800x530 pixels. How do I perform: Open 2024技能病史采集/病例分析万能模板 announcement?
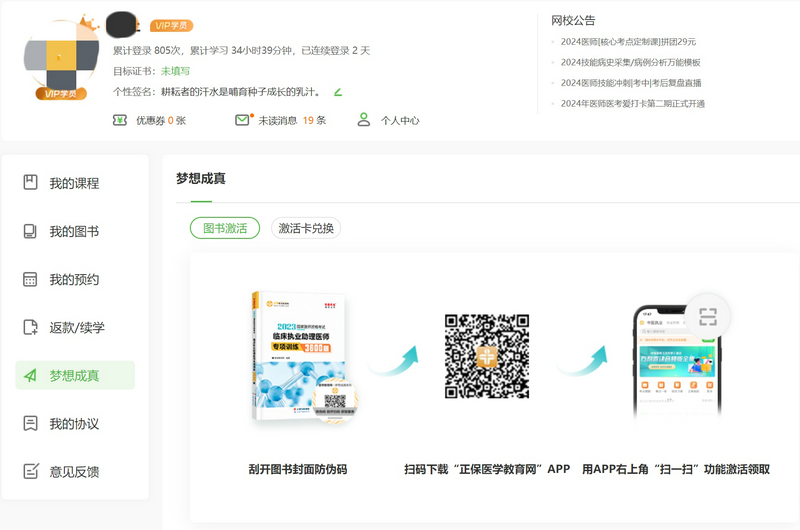[x=630, y=62]
